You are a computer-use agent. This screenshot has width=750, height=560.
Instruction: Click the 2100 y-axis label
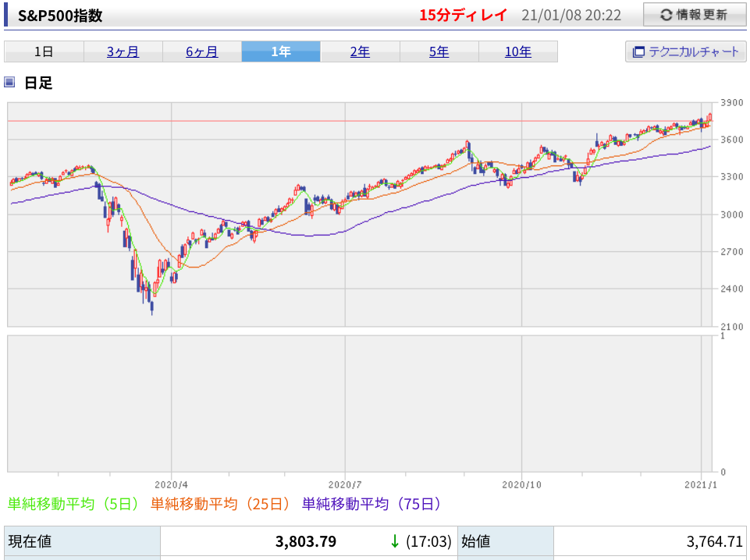(732, 327)
